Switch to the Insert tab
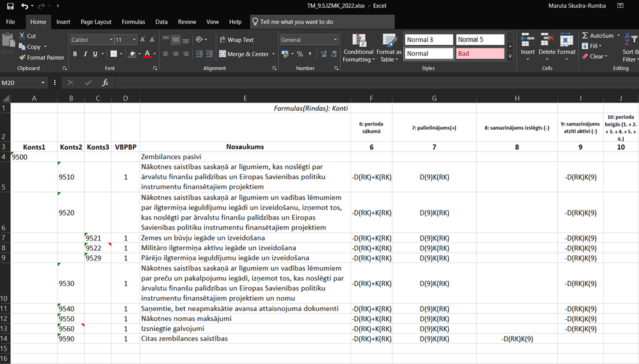The image size is (639, 364). pos(63,22)
